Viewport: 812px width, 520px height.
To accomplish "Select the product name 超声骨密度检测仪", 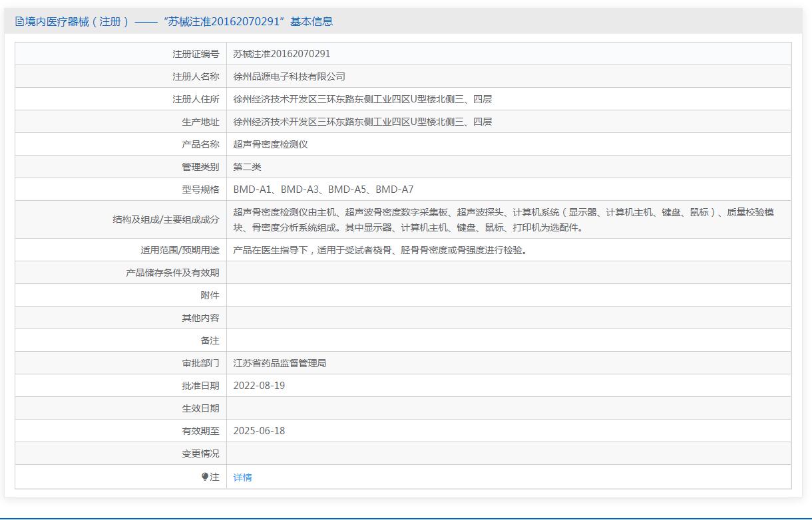I will 270,144.
